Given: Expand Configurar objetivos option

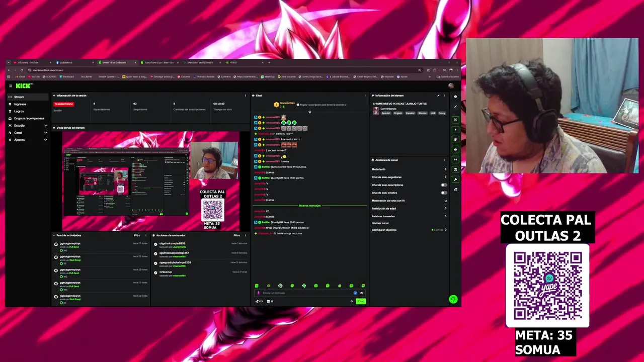Looking at the screenshot, I should tap(409, 230).
